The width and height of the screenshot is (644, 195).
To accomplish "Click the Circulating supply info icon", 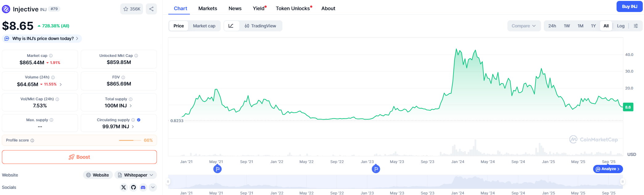I will tap(133, 120).
